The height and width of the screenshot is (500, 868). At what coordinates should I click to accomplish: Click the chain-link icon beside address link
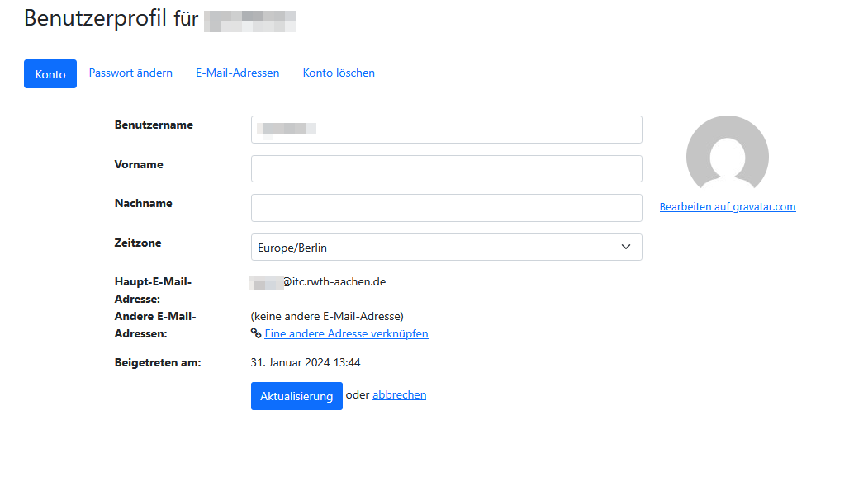pyautogui.click(x=256, y=333)
